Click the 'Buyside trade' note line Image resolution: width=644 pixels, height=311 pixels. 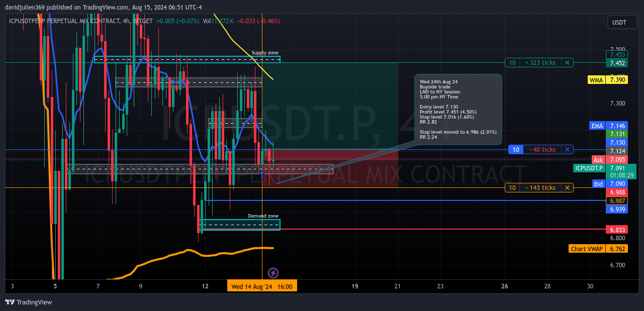434,86
